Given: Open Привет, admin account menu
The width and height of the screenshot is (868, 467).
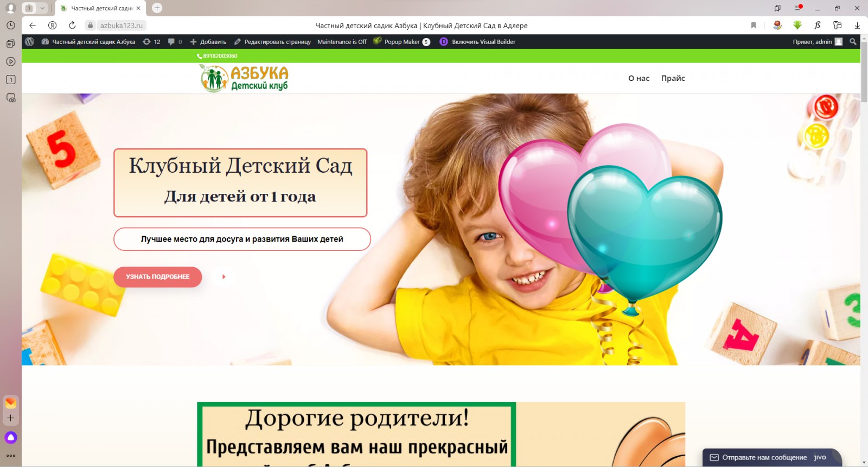Looking at the screenshot, I should pyautogui.click(x=818, y=42).
